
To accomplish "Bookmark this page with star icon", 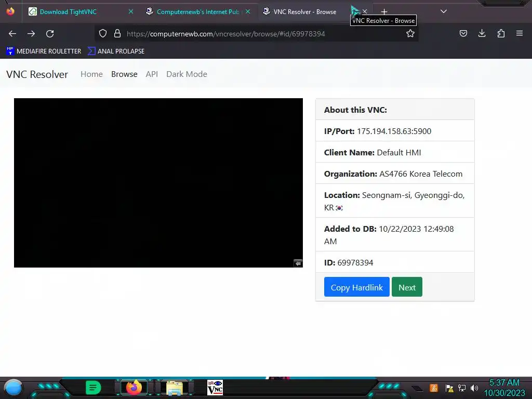I will (410, 33).
